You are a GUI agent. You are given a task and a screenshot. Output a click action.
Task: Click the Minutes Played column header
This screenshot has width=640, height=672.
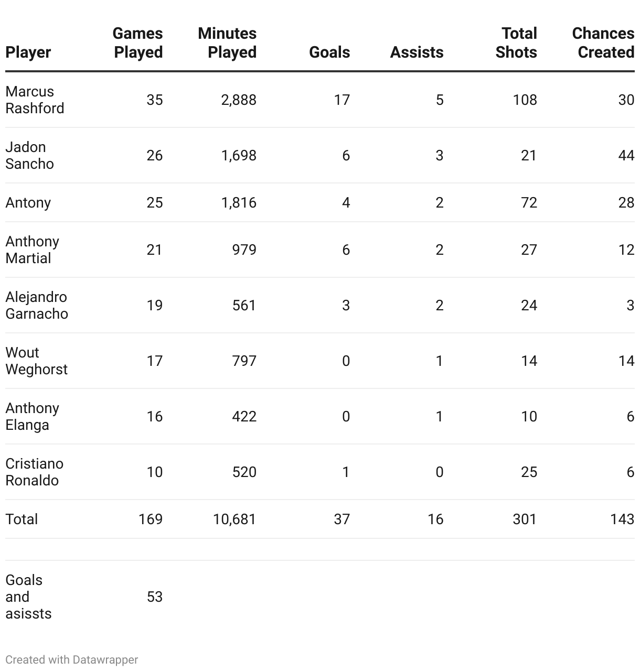click(227, 43)
